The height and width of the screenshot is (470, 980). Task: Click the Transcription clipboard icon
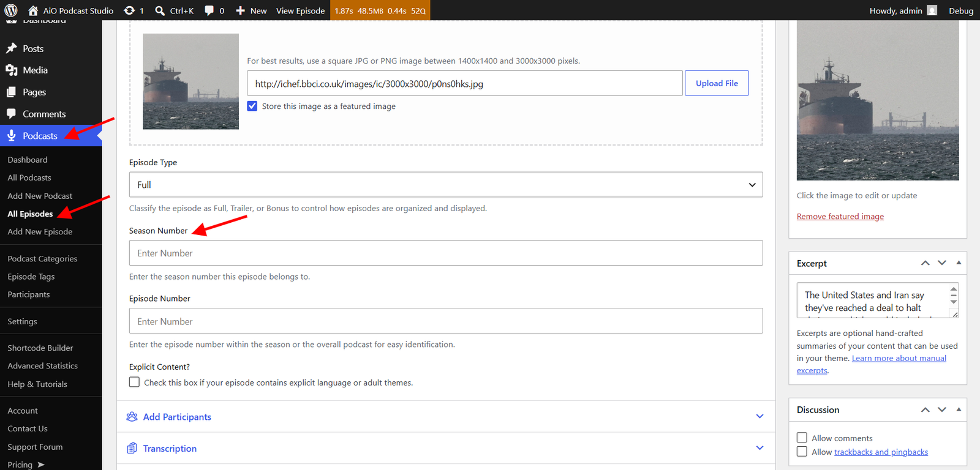pos(132,449)
